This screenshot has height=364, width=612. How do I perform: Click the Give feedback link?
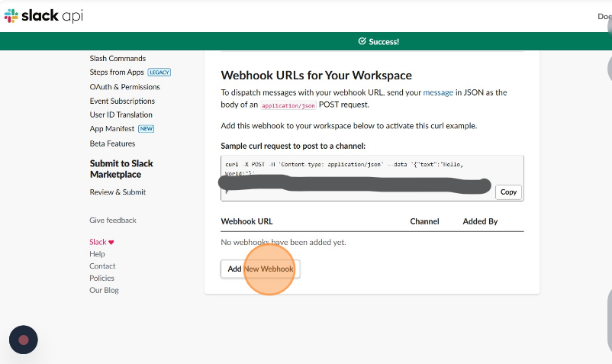pos(113,221)
